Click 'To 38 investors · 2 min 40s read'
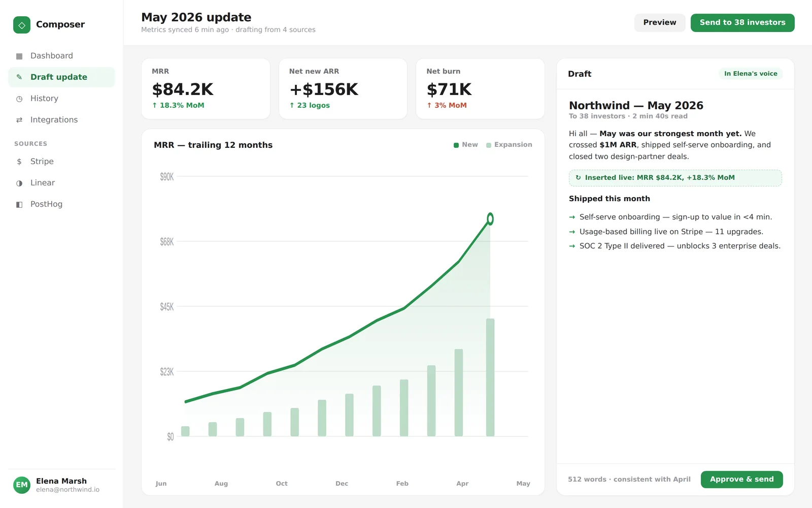812x508 pixels. (628, 116)
